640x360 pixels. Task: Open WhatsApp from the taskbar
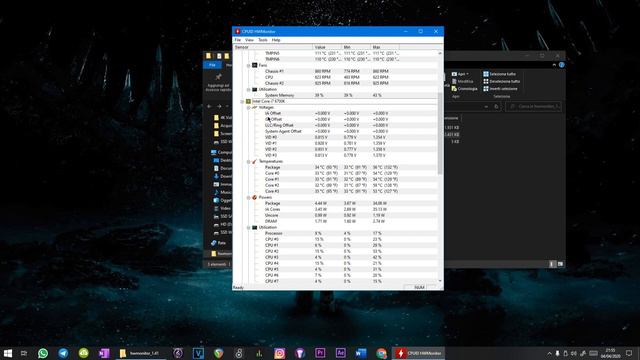(x=43, y=353)
